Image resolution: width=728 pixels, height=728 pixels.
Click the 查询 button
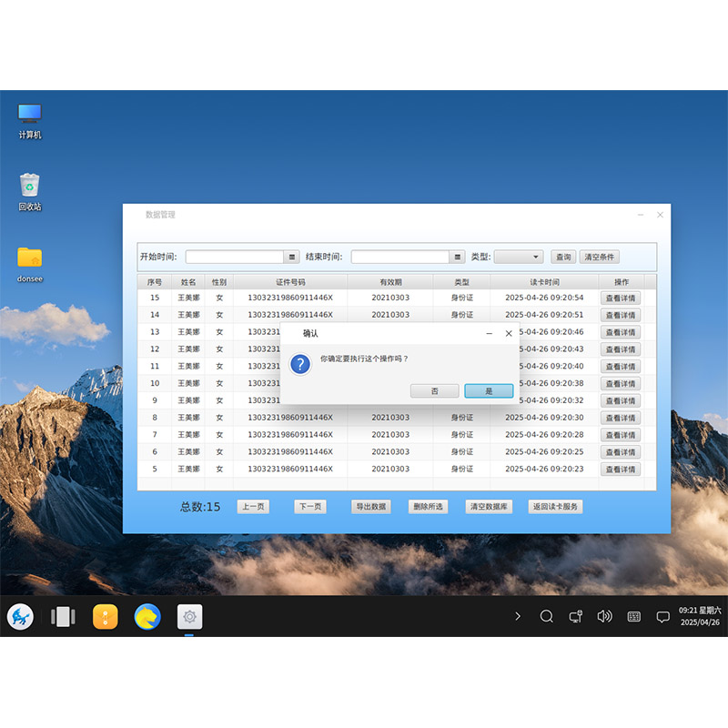(x=563, y=258)
